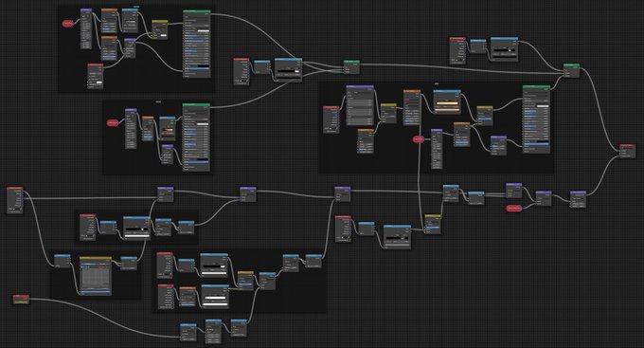This screenshot has height=348, width=644.
Task: Click the white color swatch on the top-left frame's green node
Action: pyautogui.click(x=204, y=31)
